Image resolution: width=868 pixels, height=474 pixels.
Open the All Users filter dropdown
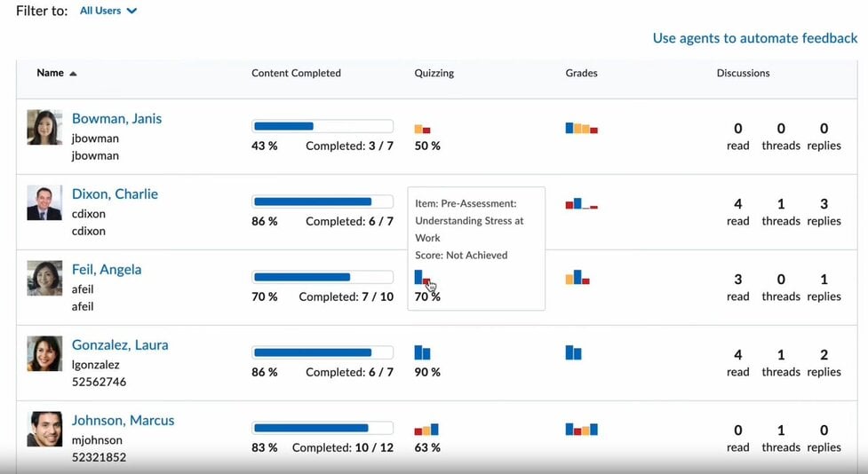click(108, 12)
